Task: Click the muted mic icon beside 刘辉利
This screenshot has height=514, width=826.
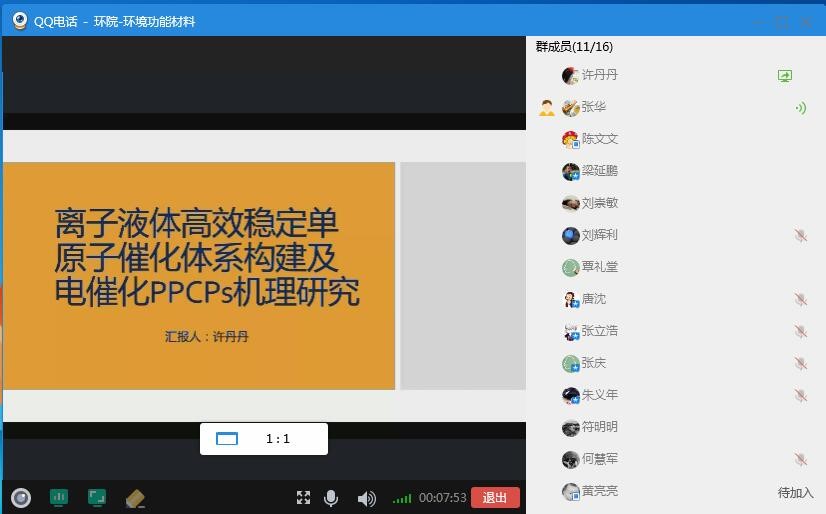Action: (x=800, y=235)
